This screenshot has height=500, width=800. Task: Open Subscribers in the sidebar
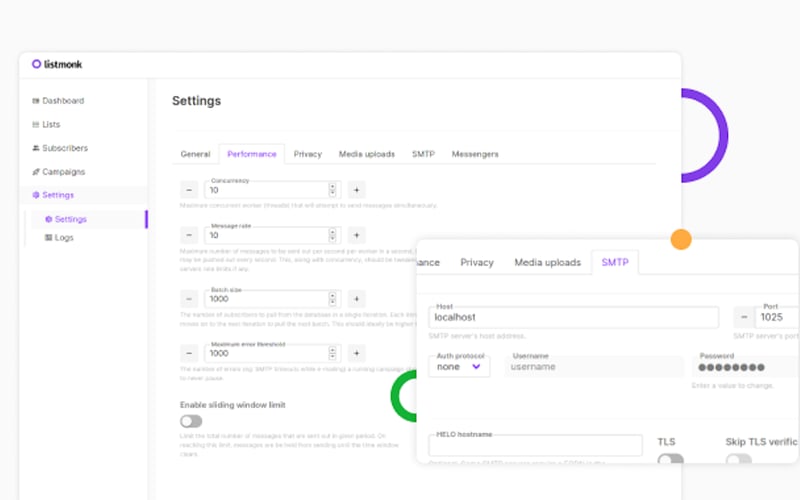pos(60,148)
